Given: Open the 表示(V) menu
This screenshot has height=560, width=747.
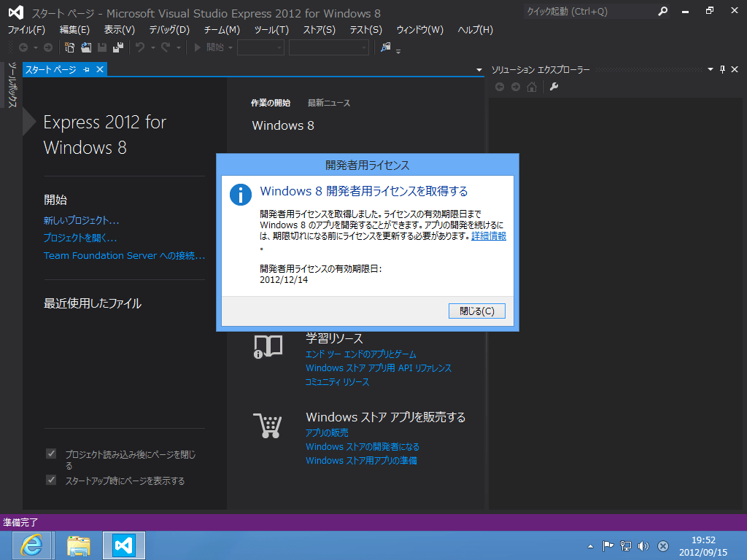Looking at the screenshot, I should pyautogui.click(x=119, y=29).
